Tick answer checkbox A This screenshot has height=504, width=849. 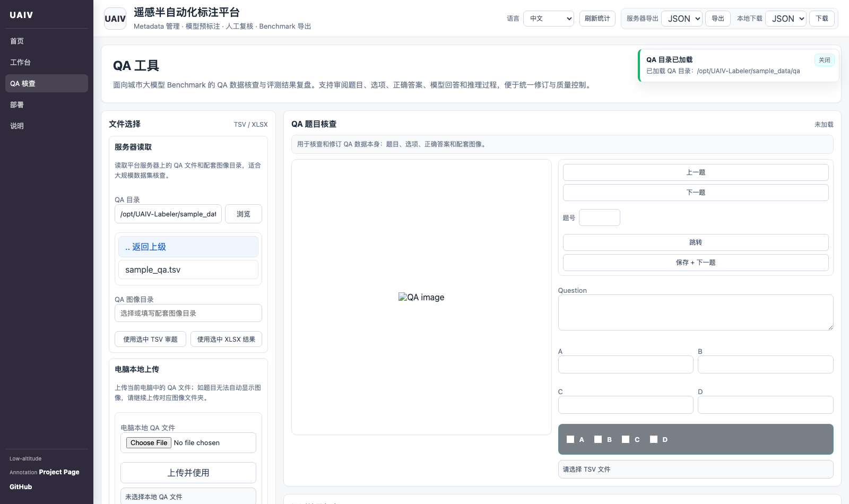(570, 439)
